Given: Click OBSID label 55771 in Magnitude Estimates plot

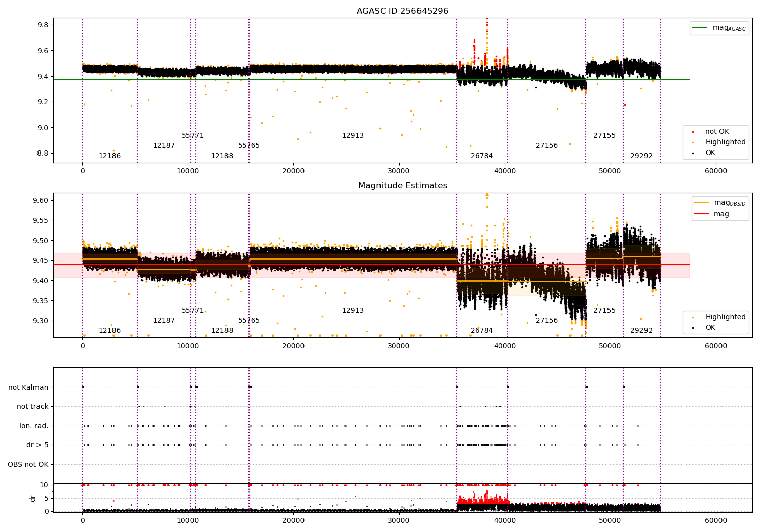Looking at the screenshot, I should click(x=193, y=311).
